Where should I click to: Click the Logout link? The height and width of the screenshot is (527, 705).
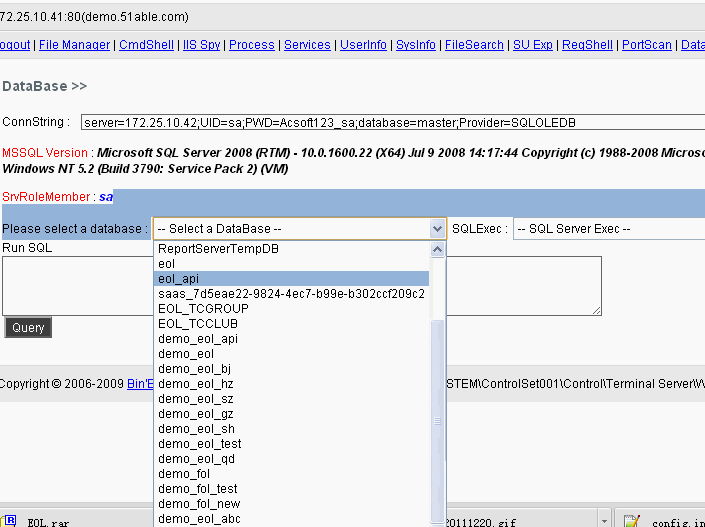coord(15,45)
